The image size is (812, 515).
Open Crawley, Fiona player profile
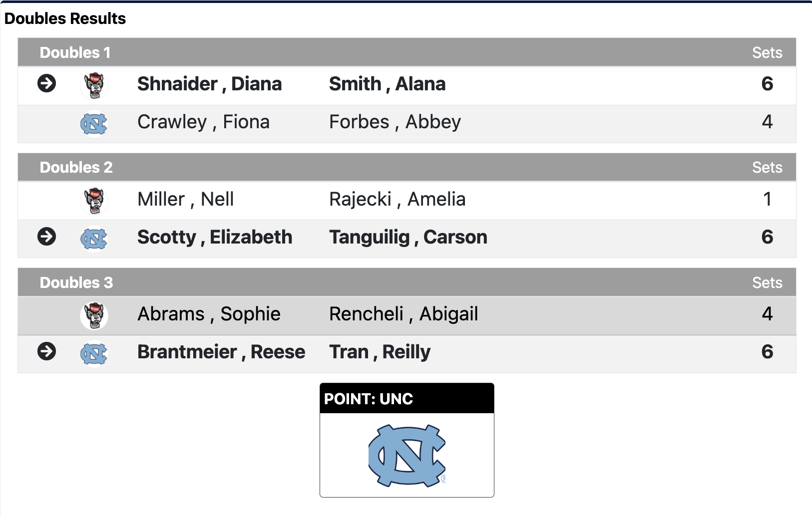[203, 122]
